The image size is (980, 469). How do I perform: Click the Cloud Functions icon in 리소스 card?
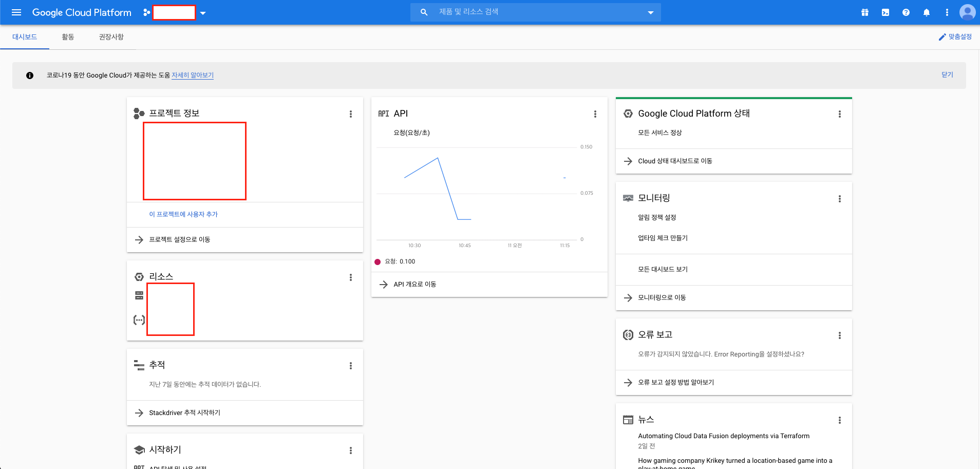tap(139, 320)
